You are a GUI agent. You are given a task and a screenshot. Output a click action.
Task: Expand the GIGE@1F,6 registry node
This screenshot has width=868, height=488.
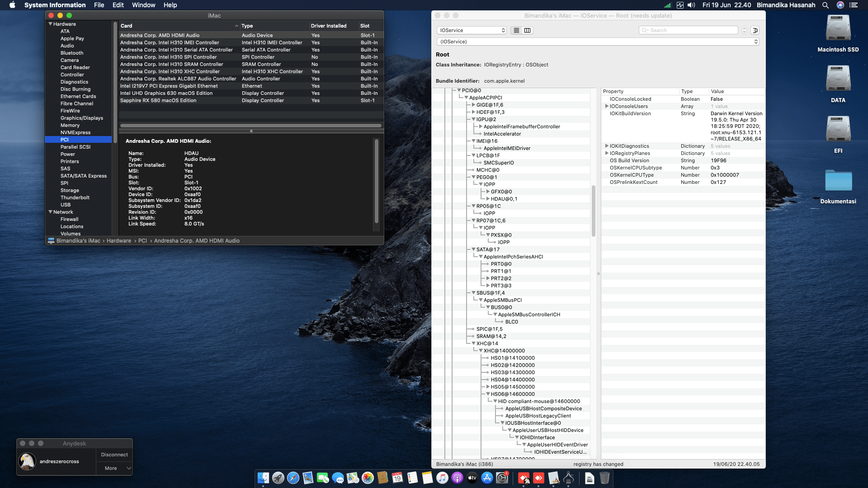click(x=473, y=105)
